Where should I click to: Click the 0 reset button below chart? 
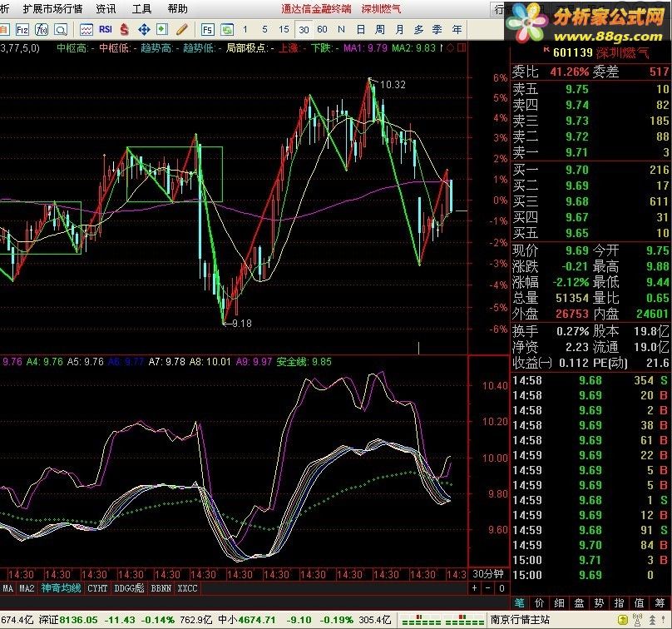pyautogui.click(x=502, y=588)
